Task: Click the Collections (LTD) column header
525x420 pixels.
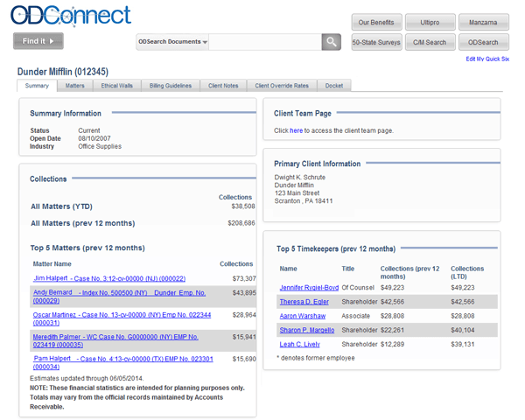Action: 467,273
